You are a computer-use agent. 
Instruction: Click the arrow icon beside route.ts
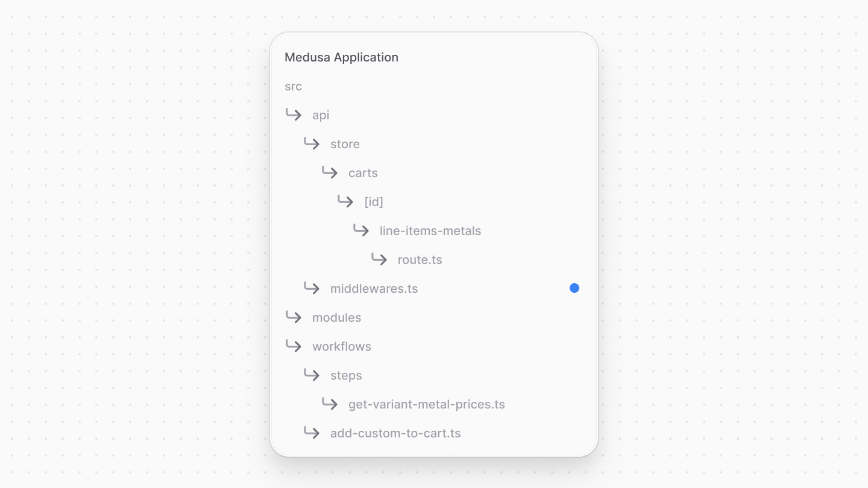[379, 260]
